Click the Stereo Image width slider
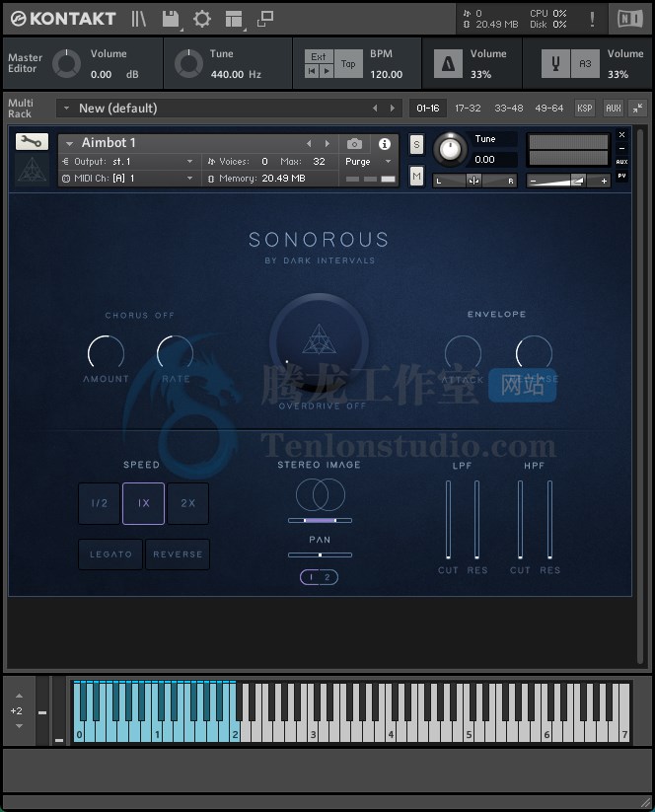 tap(320, 520)
